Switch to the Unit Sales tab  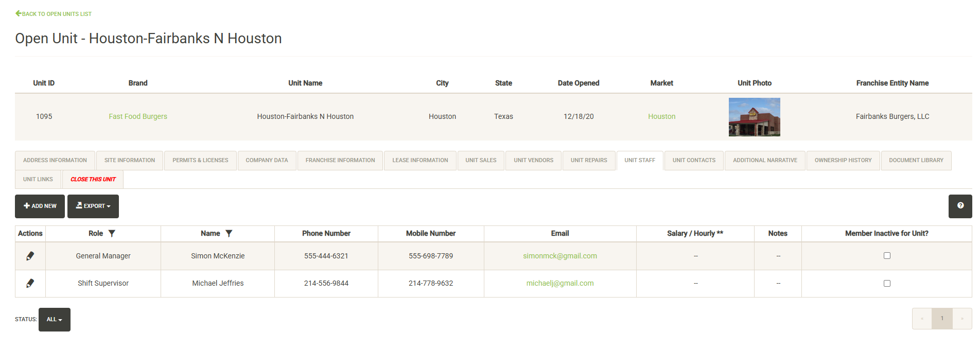pyautogui.click(x=481, y=161)
